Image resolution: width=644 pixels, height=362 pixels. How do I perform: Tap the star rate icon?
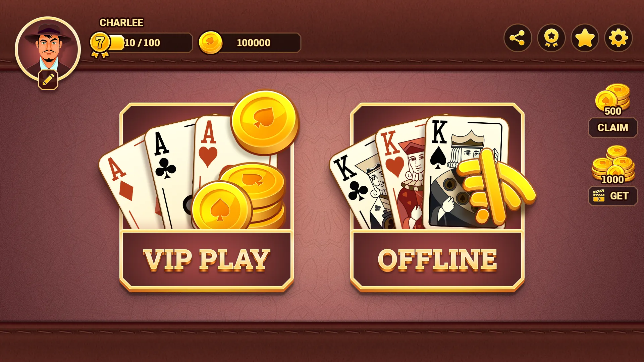click(x=585, y=38)
